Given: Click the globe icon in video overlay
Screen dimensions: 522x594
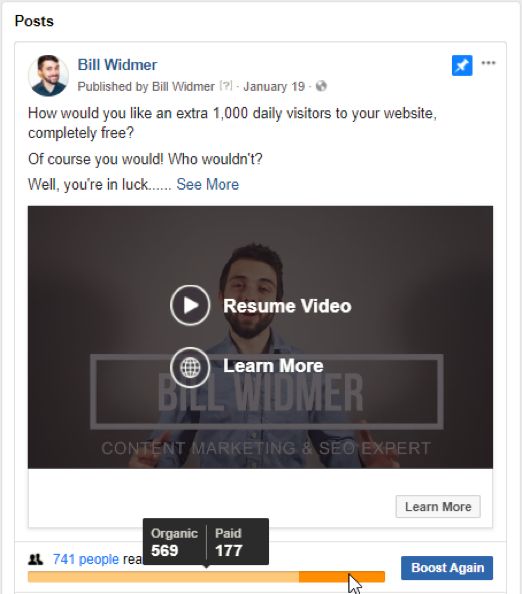Looking at the screenshot, I should tap(190, 367).
